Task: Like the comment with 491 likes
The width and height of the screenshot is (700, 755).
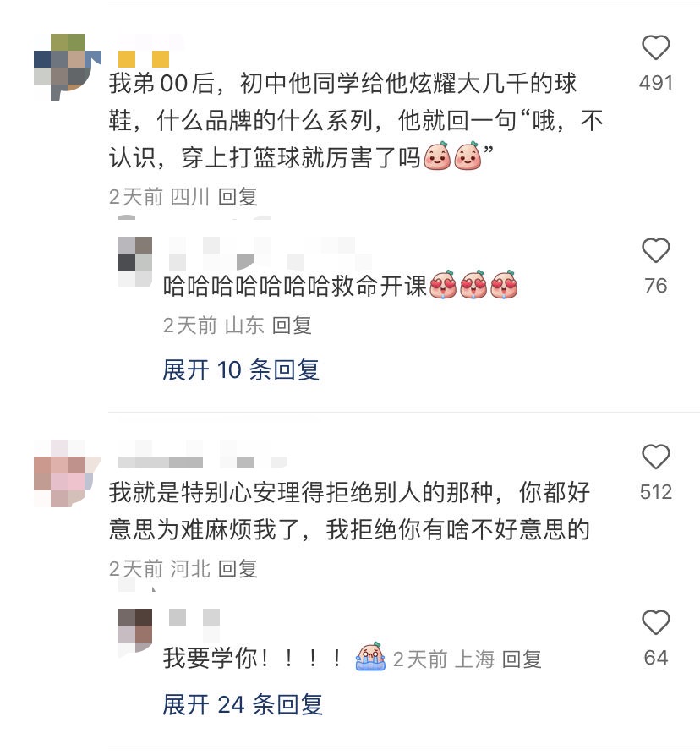Action: [x=656, y=47]
